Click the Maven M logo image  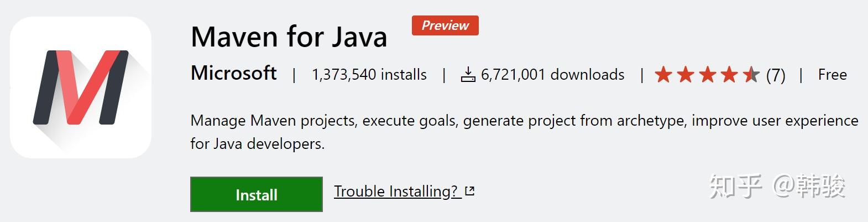[x=81, y=87]
